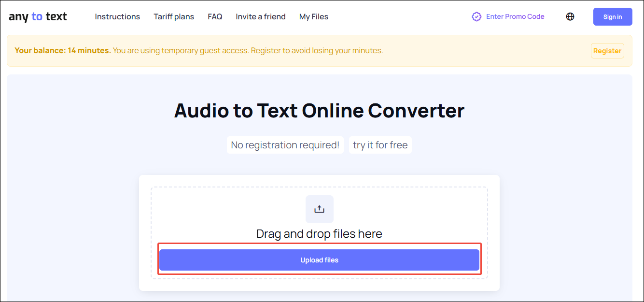
Task: Click the 'try it for free' badge
Action: 380,144
